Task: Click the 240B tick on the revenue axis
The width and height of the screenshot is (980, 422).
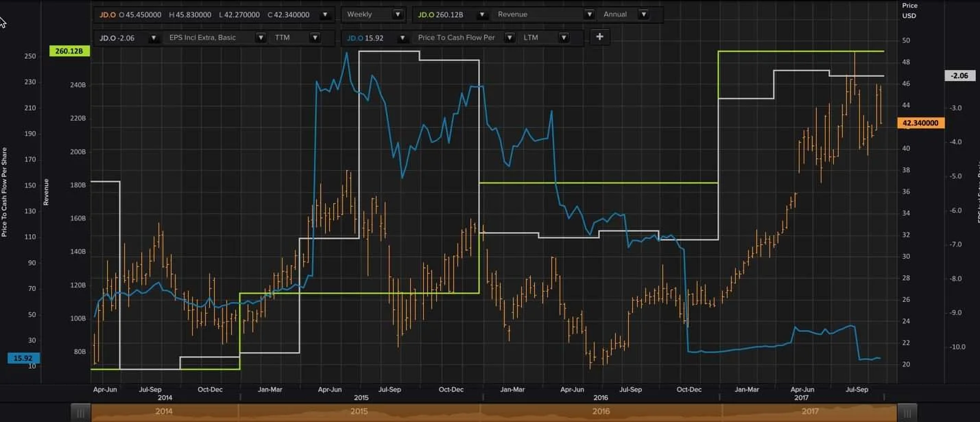Action: click(77, 85)
